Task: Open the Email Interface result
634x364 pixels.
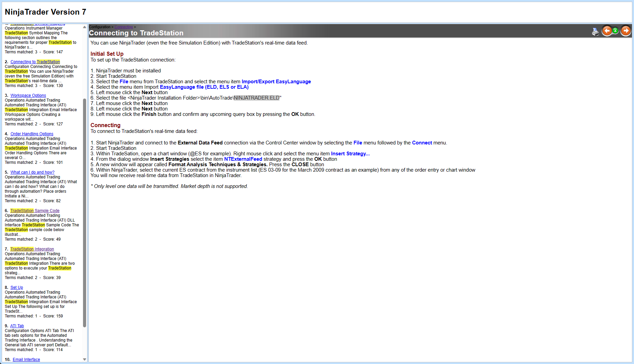Action: point(26,359)
